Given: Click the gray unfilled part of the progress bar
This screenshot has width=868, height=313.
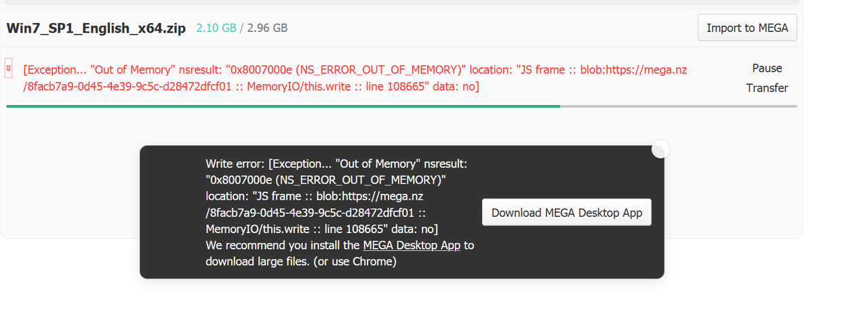Looking at the screenshot, I should point(678,106).
